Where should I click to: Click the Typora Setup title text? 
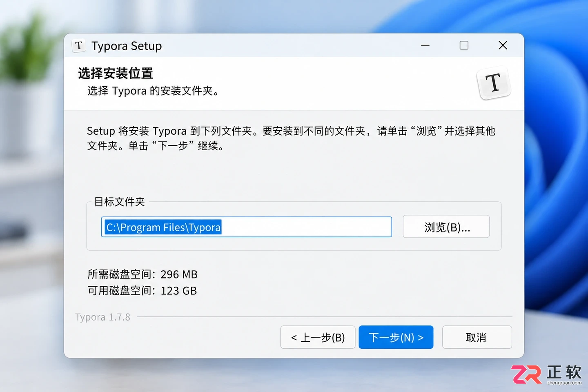[127, 46]
